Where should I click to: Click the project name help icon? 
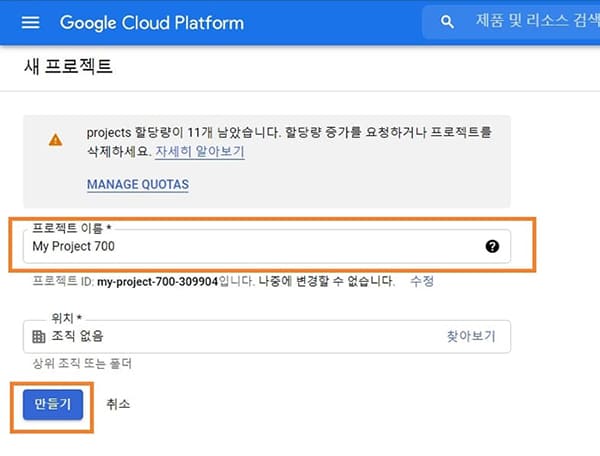click(x=492, y=246)
